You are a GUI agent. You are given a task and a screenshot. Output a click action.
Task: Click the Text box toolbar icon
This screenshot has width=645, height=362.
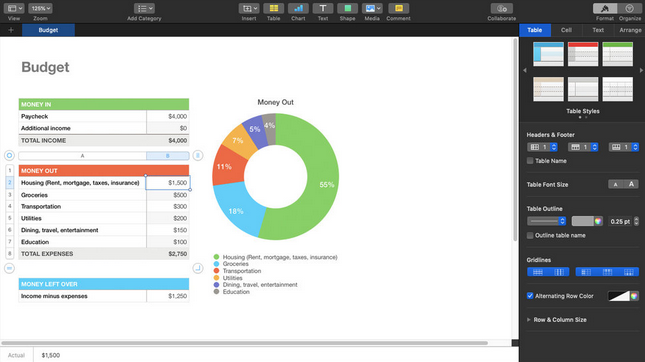point(323,9)
